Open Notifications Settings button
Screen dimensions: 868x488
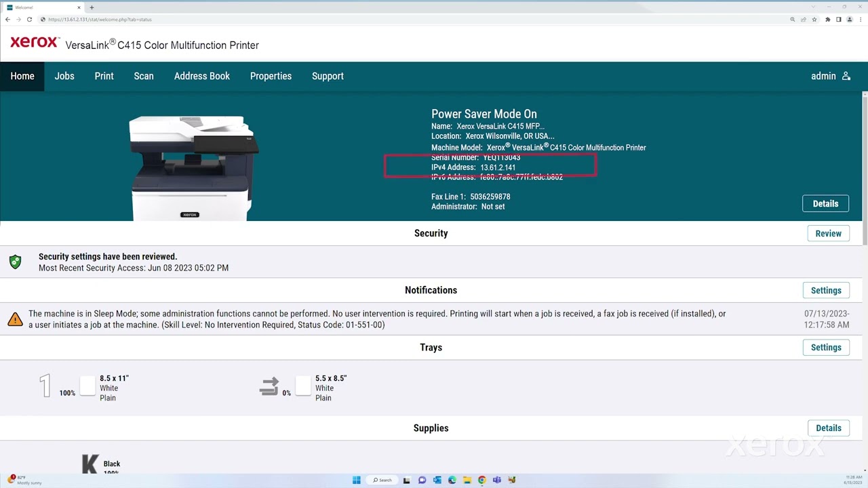pyautogui.click(x=826, y=290)
